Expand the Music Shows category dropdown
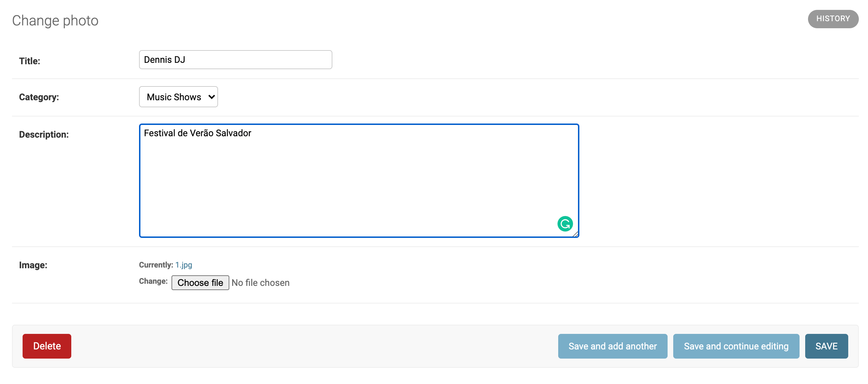 (x=179, y=97)
